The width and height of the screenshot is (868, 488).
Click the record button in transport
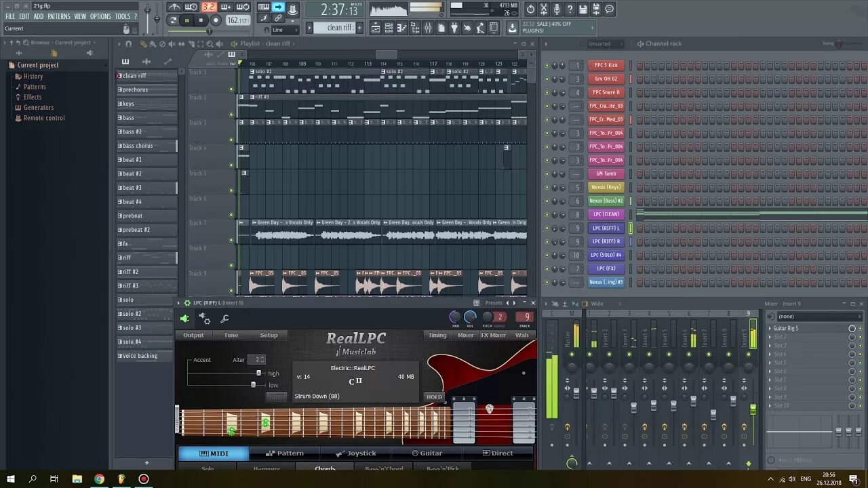click(215, 20)
